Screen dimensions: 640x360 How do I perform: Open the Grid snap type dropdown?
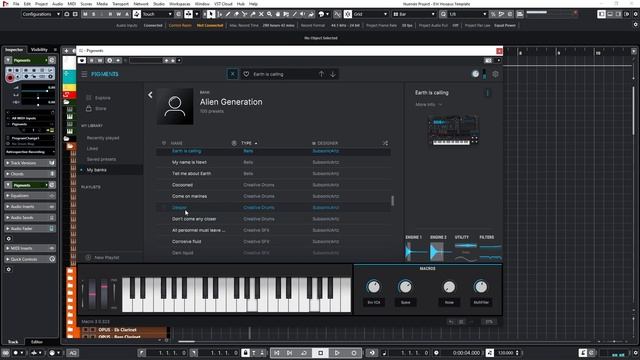click(371, 14)
